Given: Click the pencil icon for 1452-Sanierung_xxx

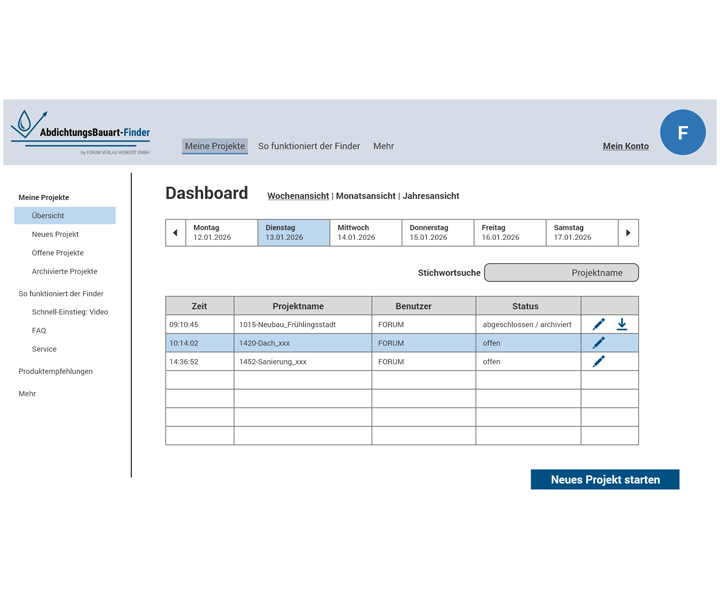Looking at the screenshot, I should tap(598, 361).
